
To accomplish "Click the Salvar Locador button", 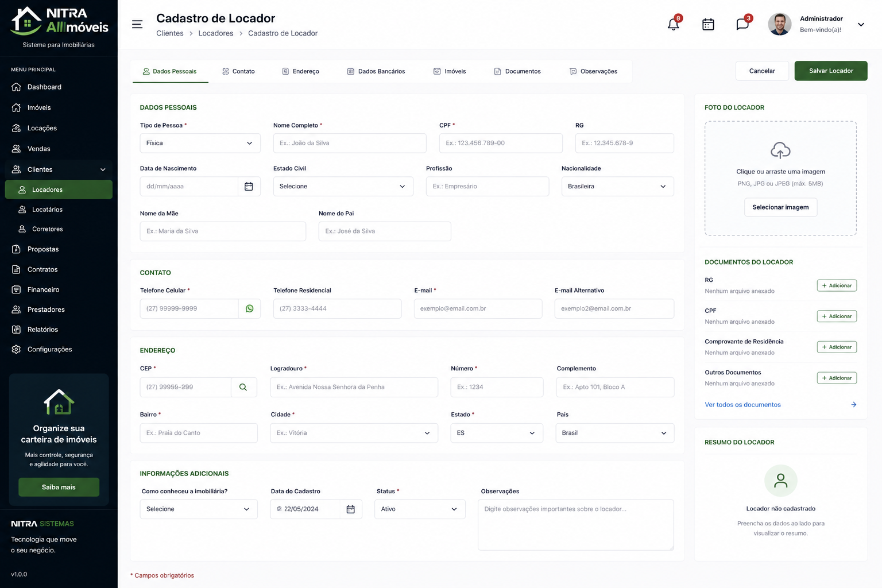I will 831,71.
